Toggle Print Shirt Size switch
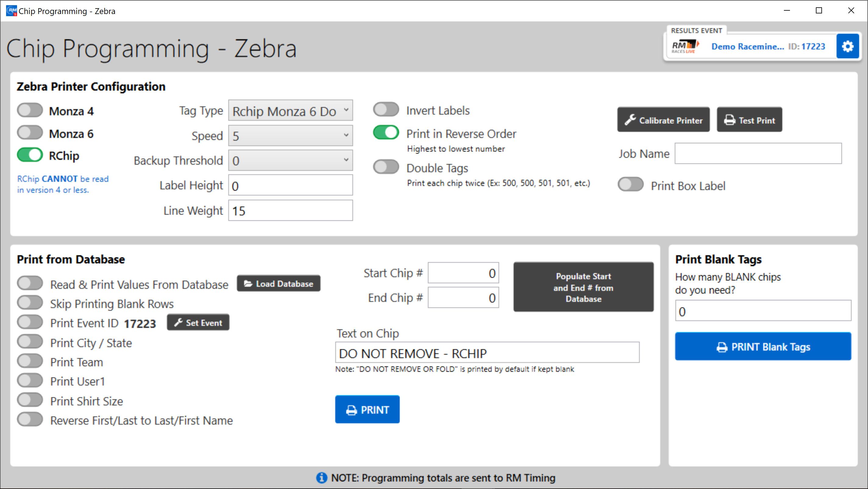 pyautogui.click(x=30, y=400)
